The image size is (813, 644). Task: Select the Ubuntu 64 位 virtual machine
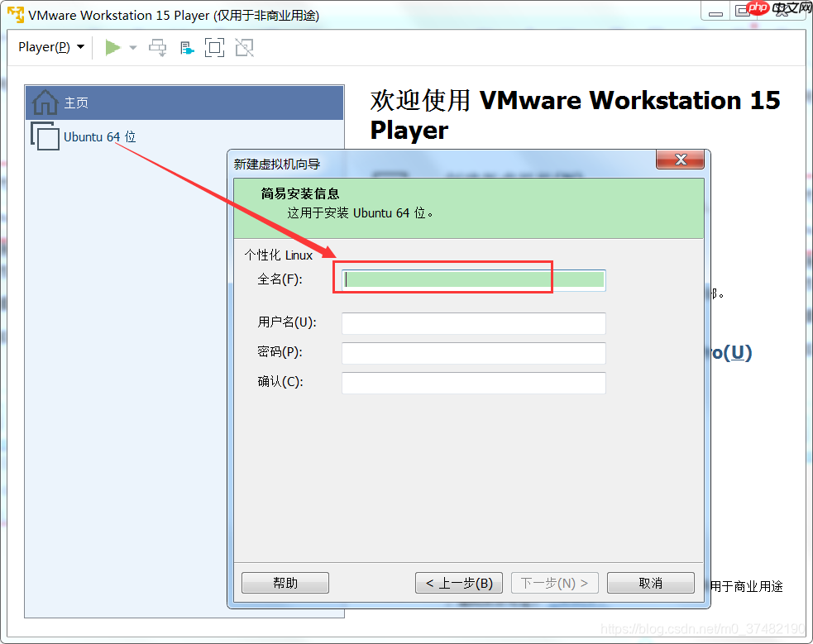[184, 136]
